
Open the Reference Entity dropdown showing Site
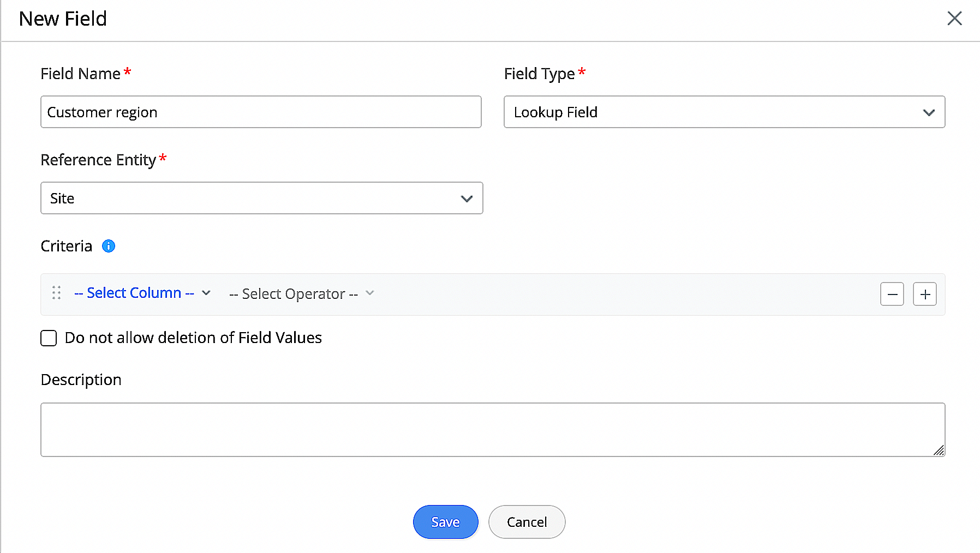(x=261, y=198)
